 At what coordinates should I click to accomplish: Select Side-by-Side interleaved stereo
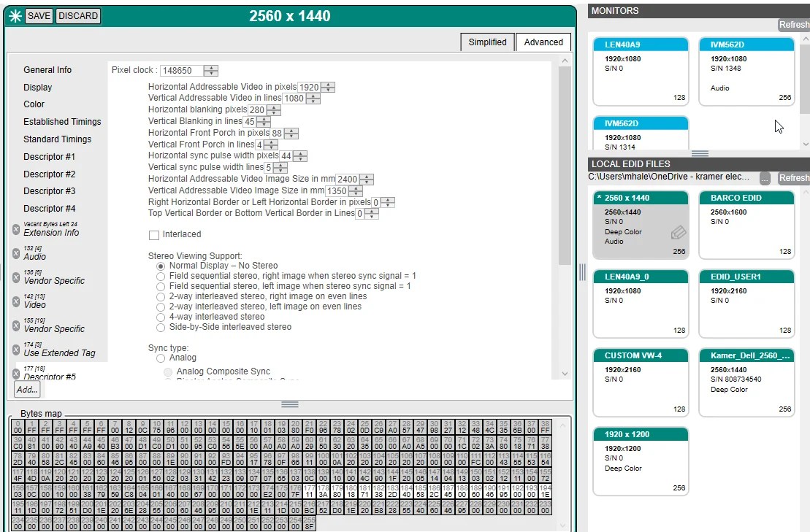(x=161, y=327)
